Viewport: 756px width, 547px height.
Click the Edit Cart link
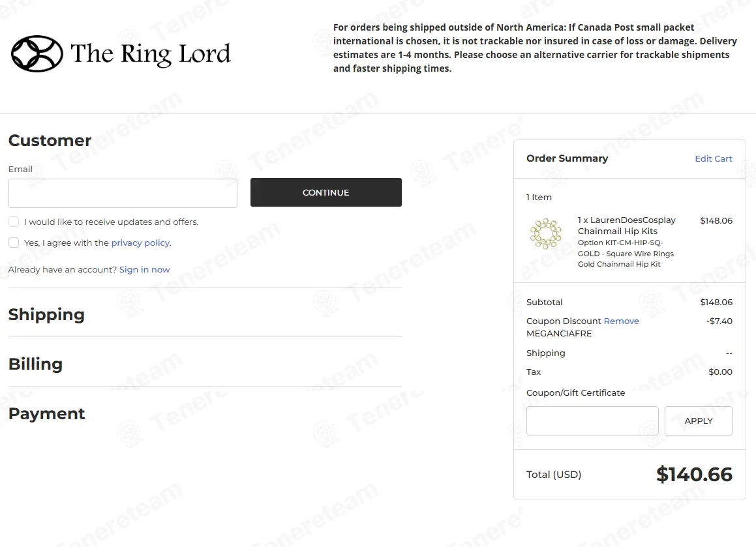point(713,158)
